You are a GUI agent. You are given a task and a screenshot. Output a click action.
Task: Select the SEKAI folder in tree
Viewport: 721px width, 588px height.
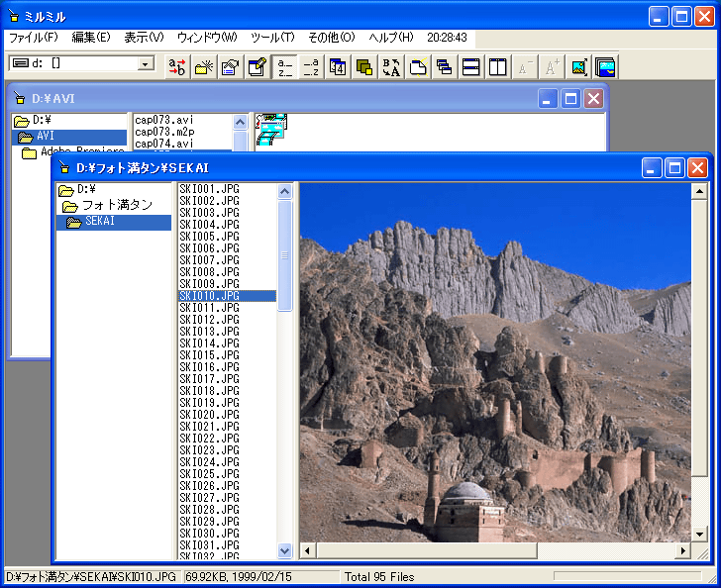click(x=114, y=221)
